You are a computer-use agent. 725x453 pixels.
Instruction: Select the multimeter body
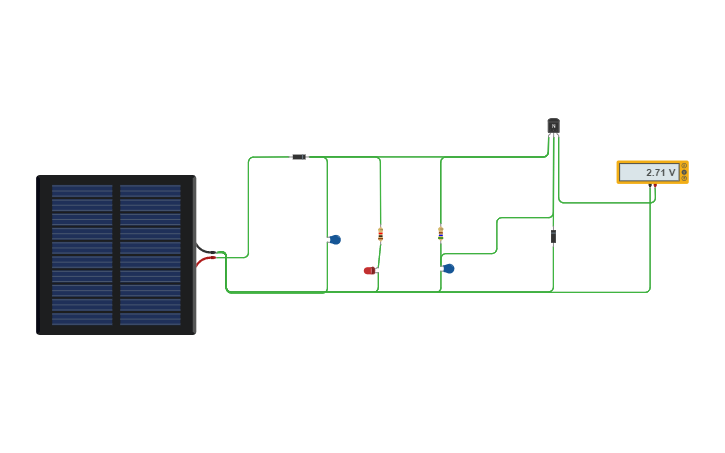[x=652, y=172]
